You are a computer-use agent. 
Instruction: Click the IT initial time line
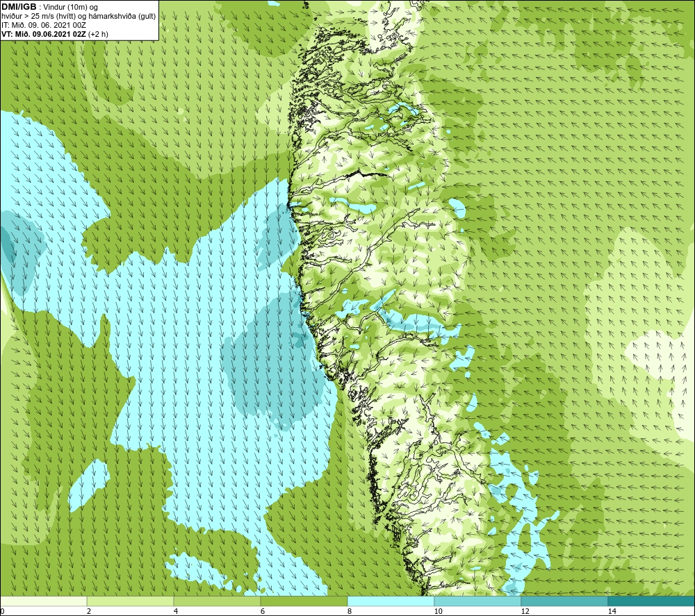point(44,25)
